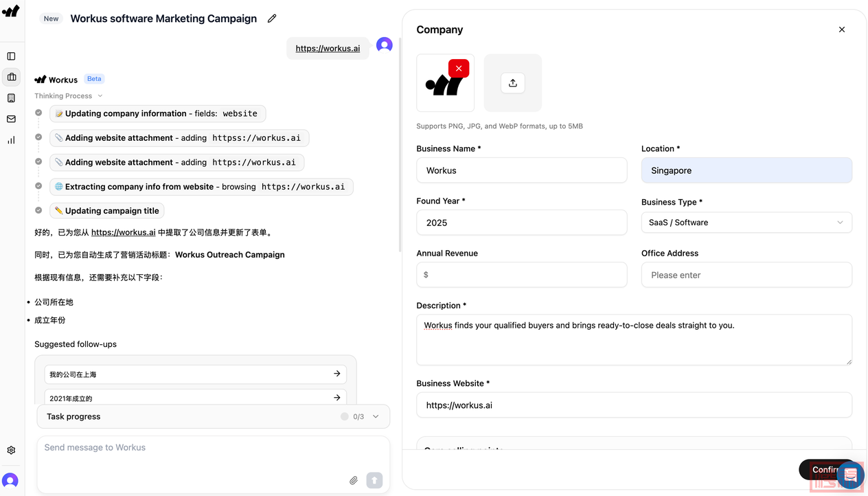This screenshot has width=868, height=496.
Task: Click the Office Address input field
Action: pyautogui.click(x=746, y=275)
